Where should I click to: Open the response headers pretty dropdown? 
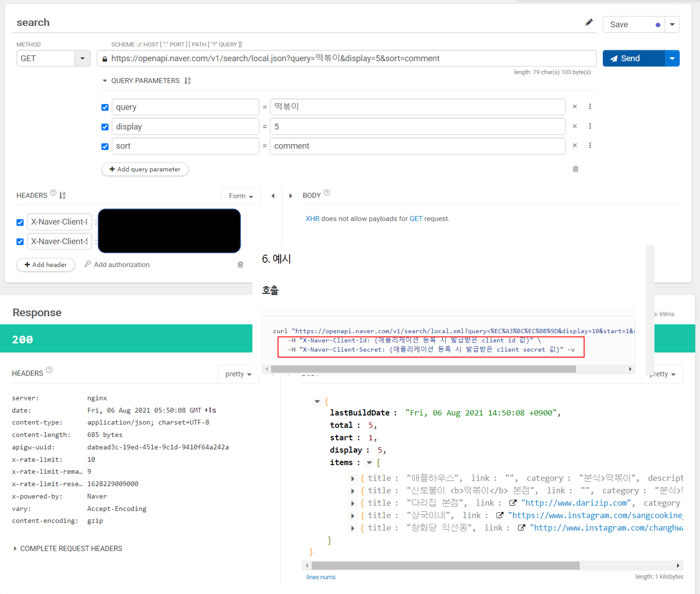[239, 374]
